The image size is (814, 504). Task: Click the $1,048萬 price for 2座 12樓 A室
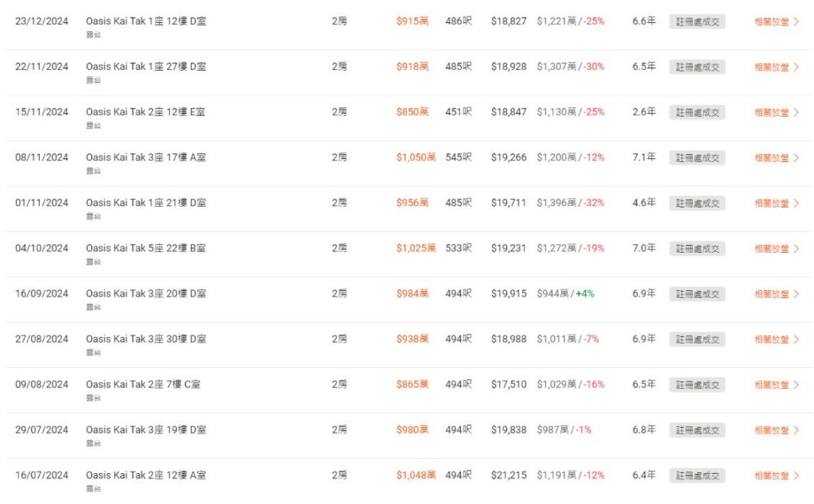pyautogui.click(x=416, y=475)
